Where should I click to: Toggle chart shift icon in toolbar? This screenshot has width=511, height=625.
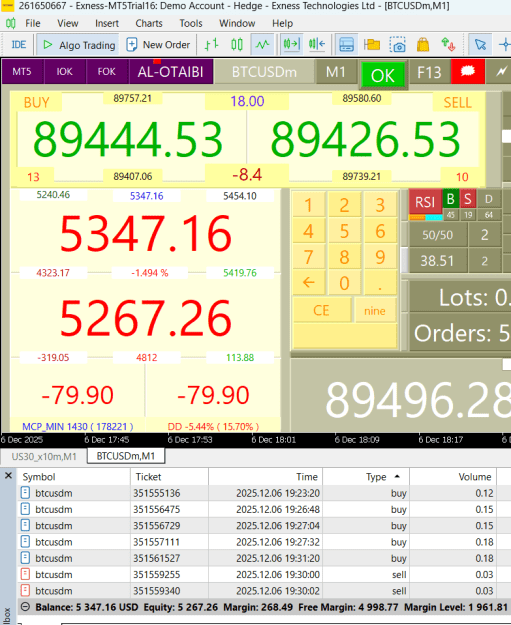click(317, 45)
